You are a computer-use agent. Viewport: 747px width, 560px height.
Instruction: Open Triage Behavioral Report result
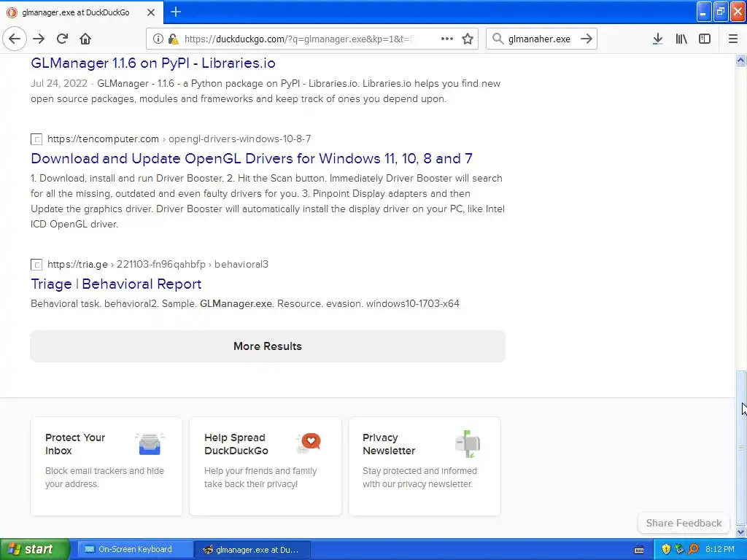(116, 284)
